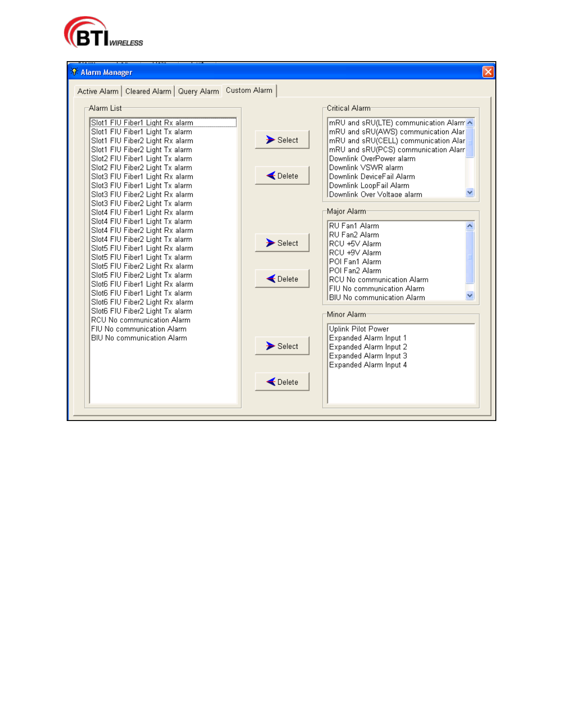563x728 pixels.
Task: Select Uplink Pilot Power in Minor Alarm
Action: [401, 329]
